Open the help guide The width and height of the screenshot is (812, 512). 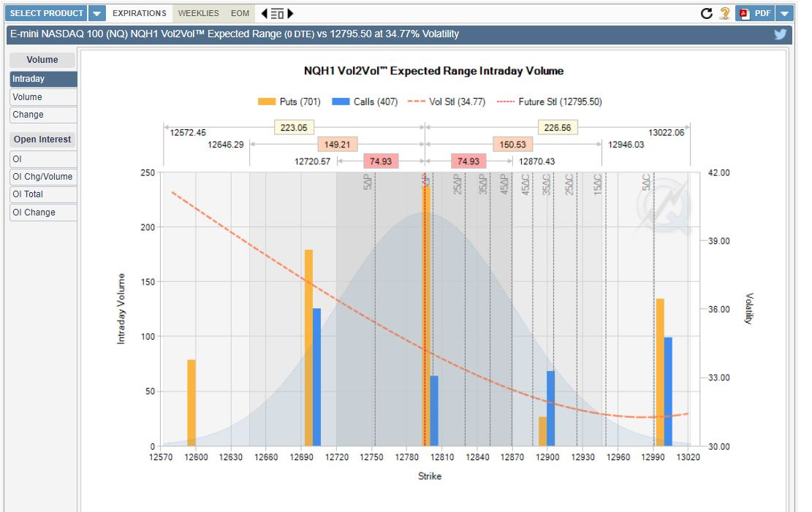723,12
